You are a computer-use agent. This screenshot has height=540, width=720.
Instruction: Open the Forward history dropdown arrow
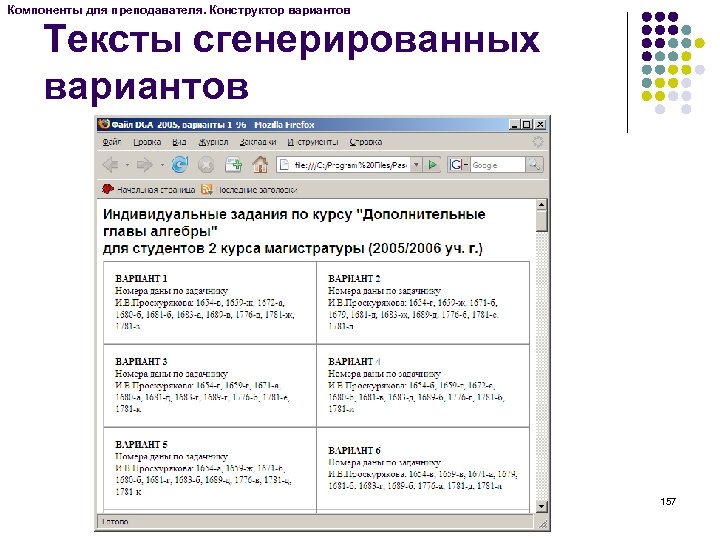(162, 164)
